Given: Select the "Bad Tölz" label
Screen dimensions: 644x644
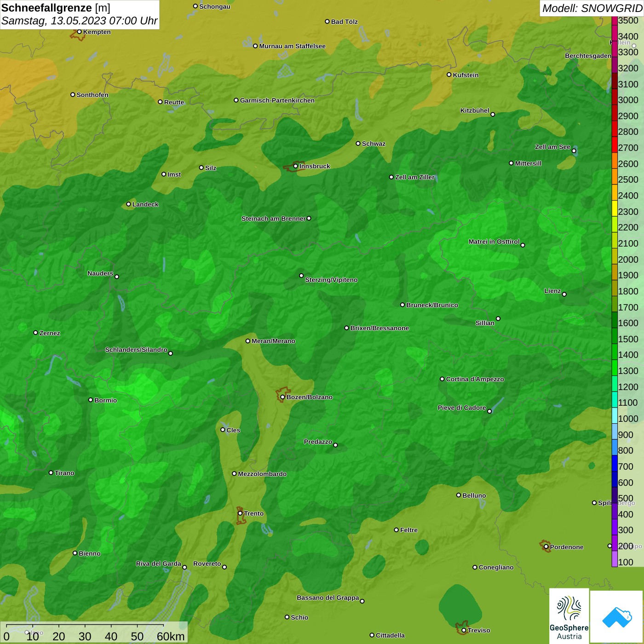Looking at the screenshot, I should point(345,22).
